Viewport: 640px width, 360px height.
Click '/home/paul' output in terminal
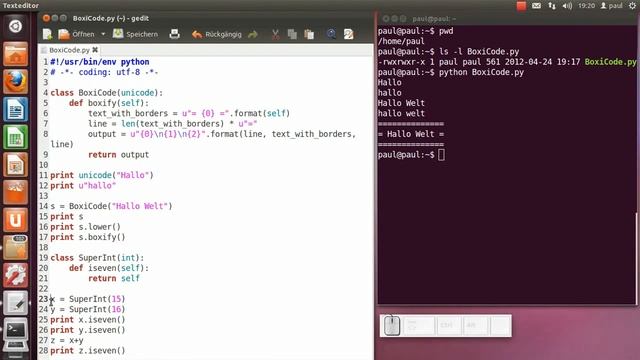401,41
